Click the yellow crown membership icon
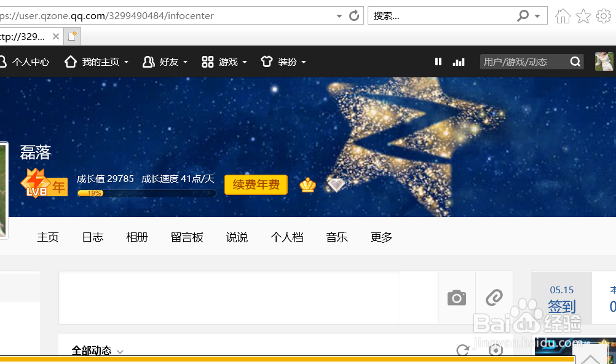Screen dimensions: 616x364 (307, 184)
